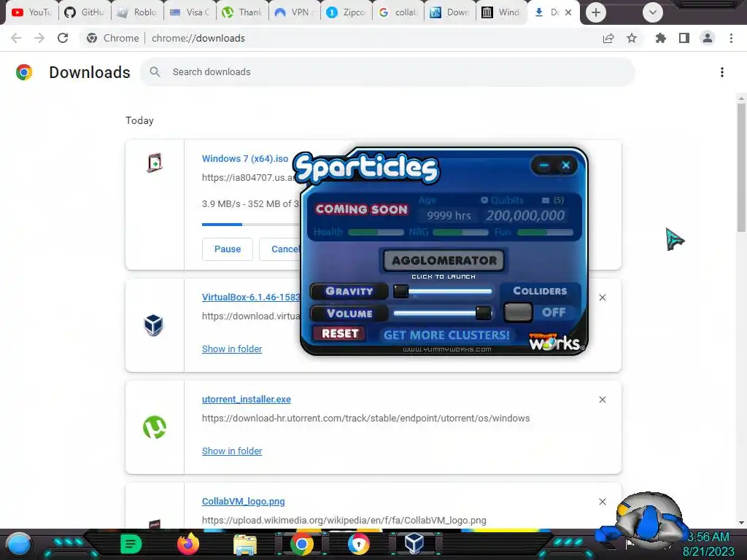Show VirtualBox installer in folder

[x=232, y=349]
